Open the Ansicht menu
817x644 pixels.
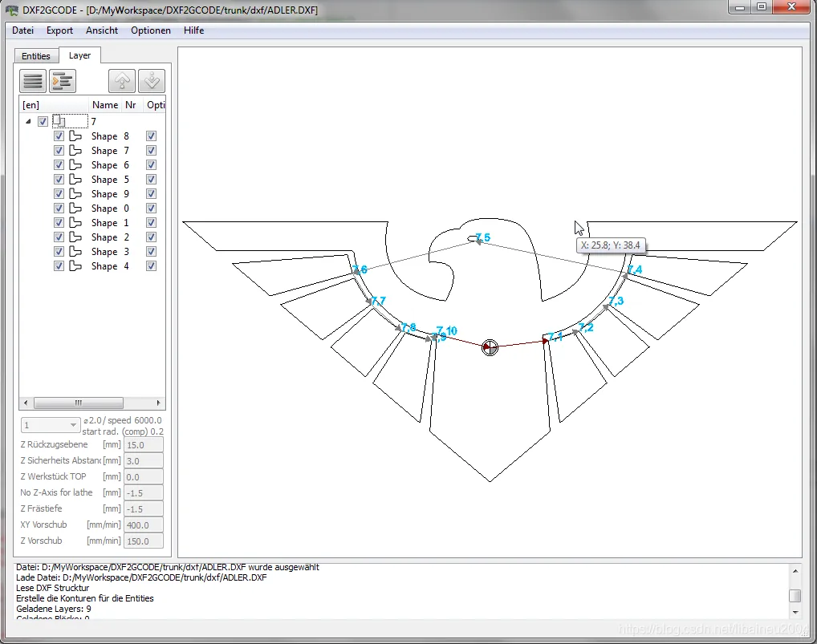(101, 30)
